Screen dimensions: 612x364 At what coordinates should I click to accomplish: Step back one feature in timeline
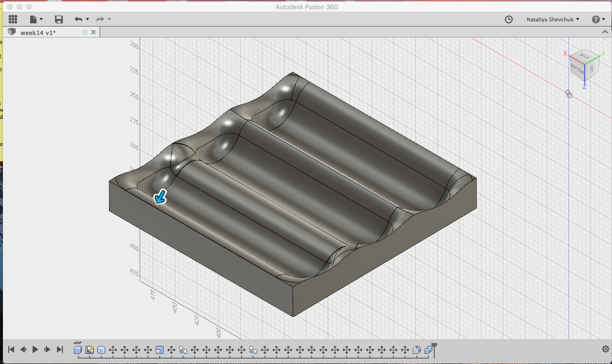coord(23,349)
